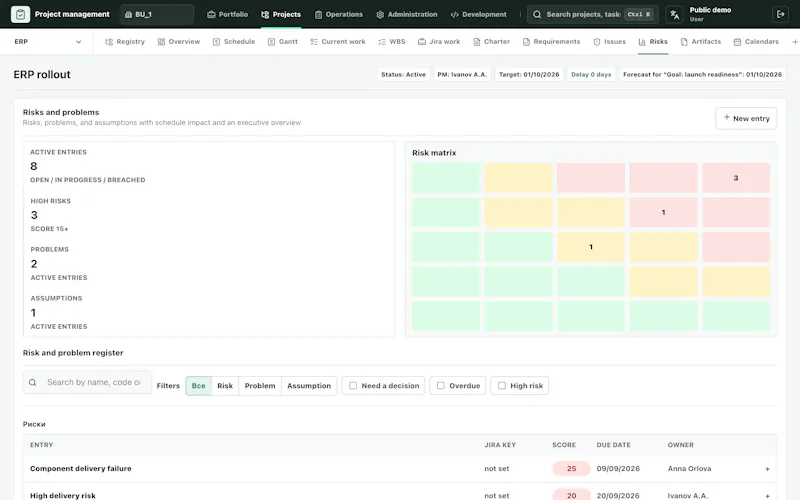Expand the High delivery risk row plus
This screenshot has width=800, height=500.
click(767, 496)
